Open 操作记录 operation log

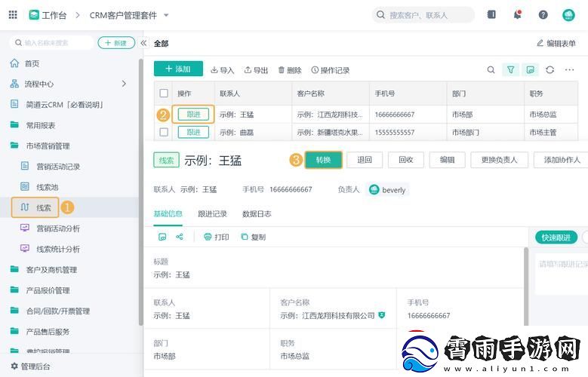pos(331,70)
